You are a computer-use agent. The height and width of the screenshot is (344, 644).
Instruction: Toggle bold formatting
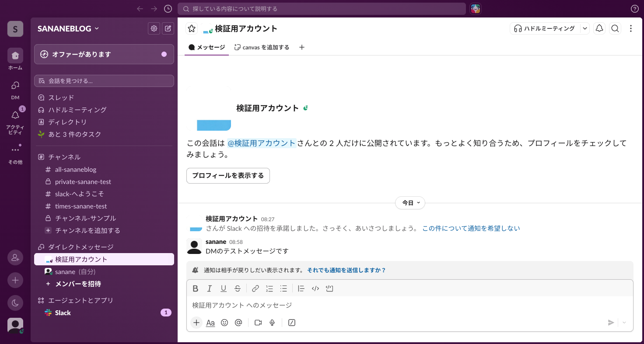pos(196,288)
